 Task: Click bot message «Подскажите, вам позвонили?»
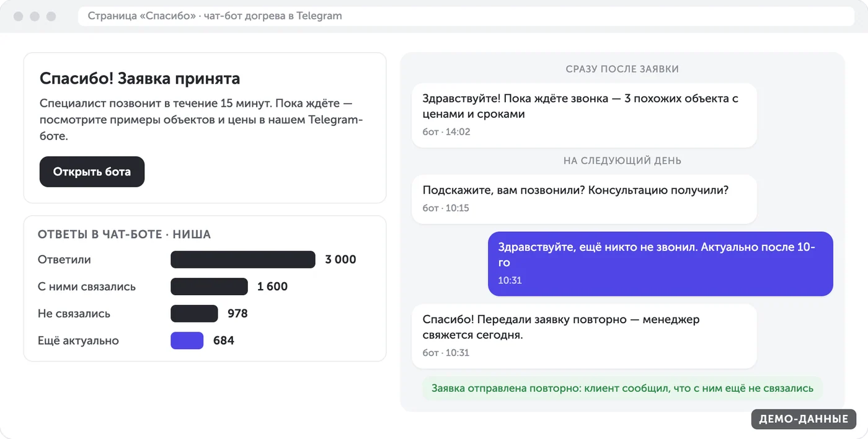[584, 199]
